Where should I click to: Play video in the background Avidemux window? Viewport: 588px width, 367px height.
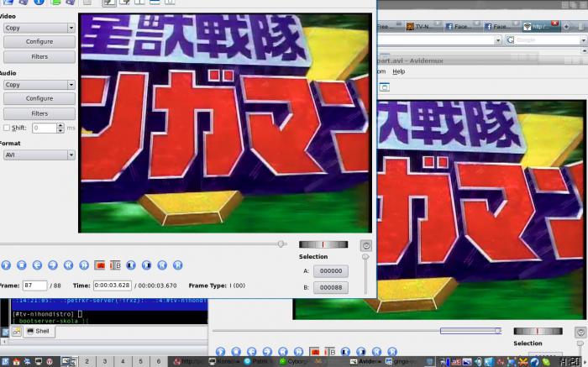220,352
